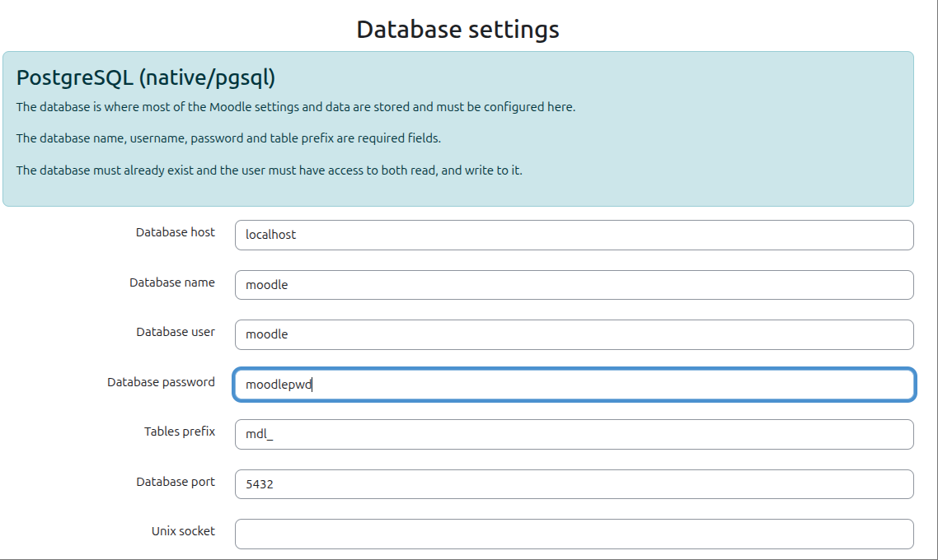Image resolution: width=938 pixels, height=560 pixels.
Task: Click the 'Database host' label
Action: [x=176, y=232]
